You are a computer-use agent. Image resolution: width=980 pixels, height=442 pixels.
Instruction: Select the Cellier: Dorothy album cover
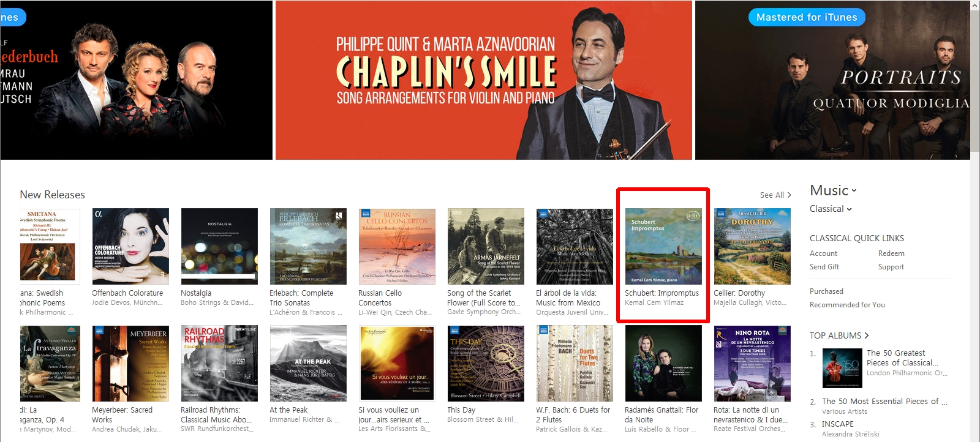pos(752,246)
